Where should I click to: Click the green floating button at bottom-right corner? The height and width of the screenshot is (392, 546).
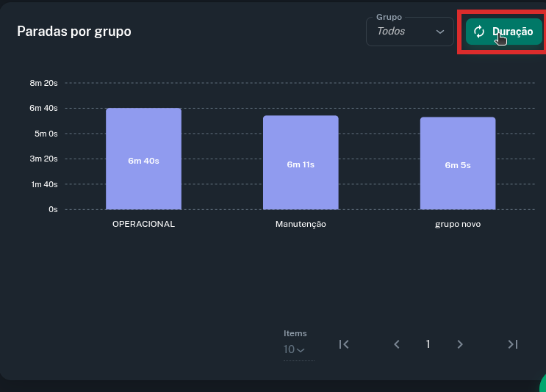click(x=542, y=385)
